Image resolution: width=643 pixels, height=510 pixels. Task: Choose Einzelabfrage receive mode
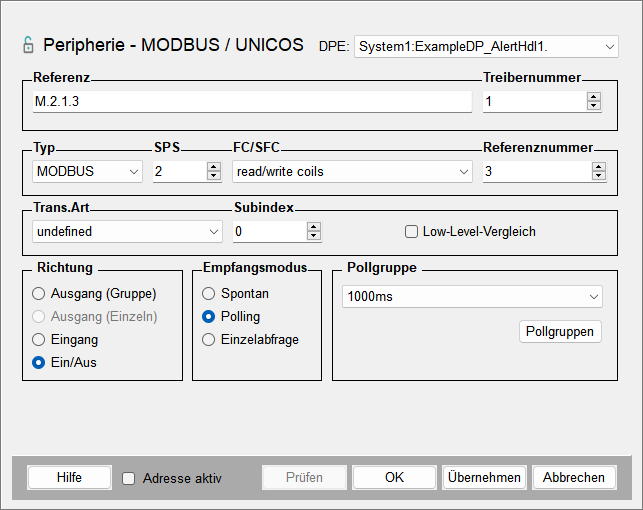click(208, 339)
